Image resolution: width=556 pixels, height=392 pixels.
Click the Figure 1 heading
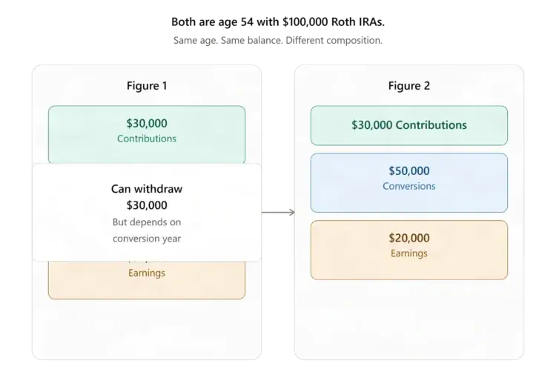click(147, 86)
